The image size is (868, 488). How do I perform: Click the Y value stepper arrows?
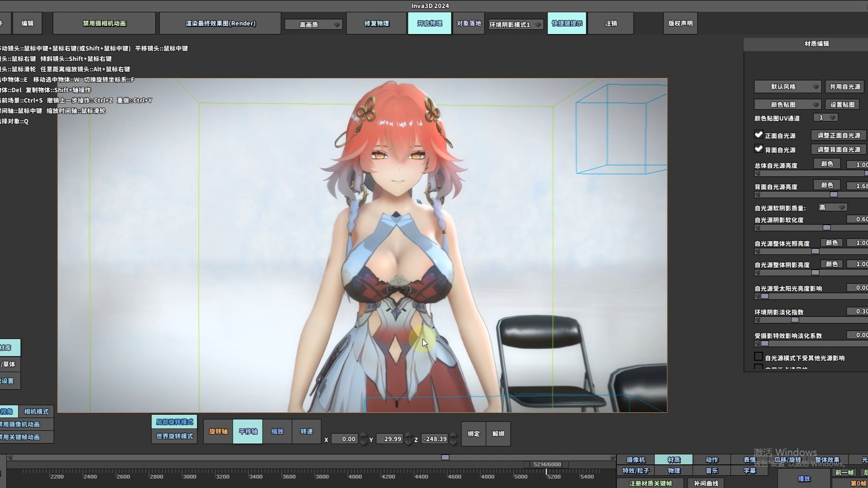pyautogui.click(x=408, y=439)
